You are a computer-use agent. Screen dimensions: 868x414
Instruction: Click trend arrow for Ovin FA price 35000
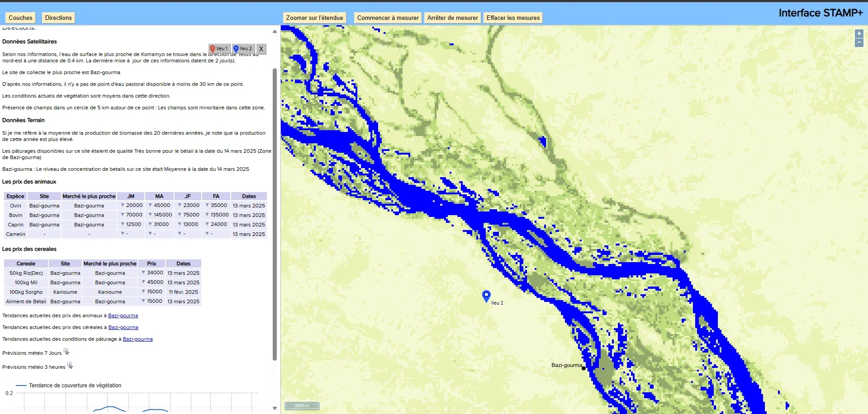(207, 205)
